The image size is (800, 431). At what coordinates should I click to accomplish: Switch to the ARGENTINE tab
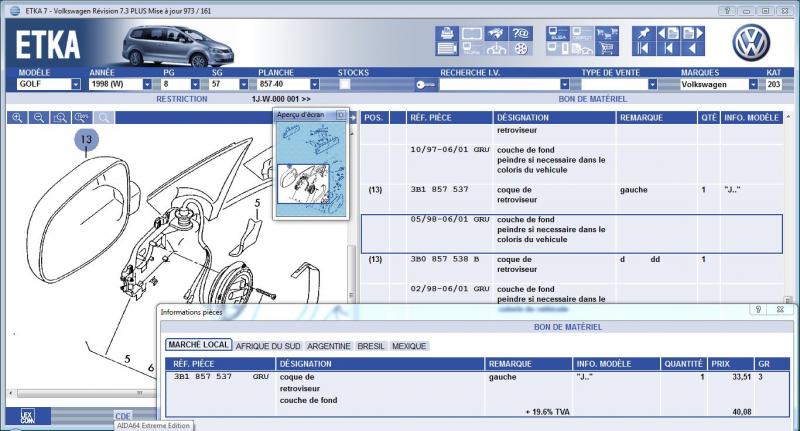(x=329, y=346)
